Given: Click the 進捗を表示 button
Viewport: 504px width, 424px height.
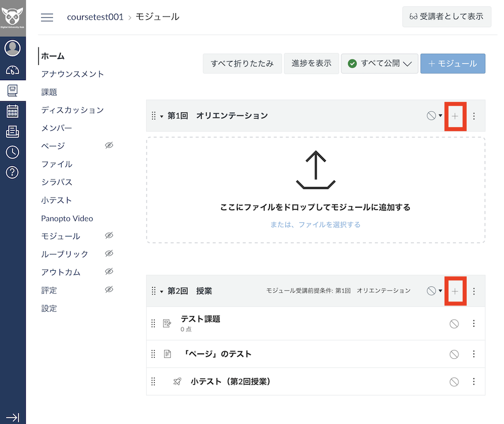Looking at the screenshot, I should tap(311, 64).
